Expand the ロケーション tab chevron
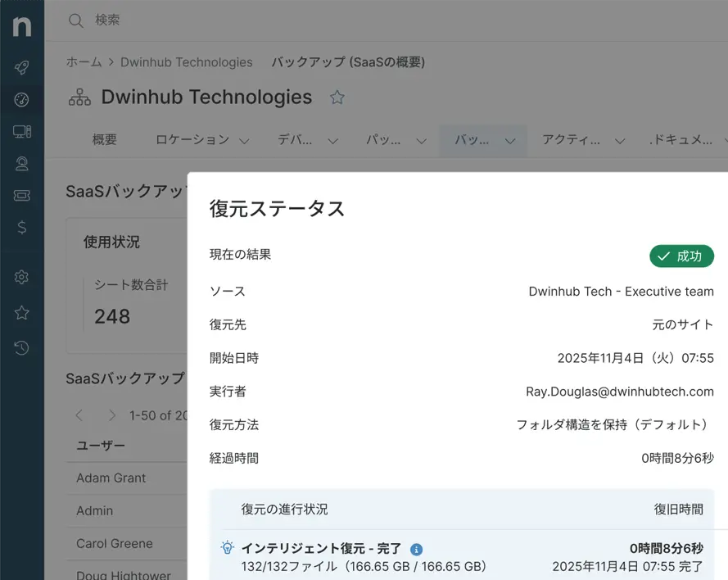 point(244,141)
